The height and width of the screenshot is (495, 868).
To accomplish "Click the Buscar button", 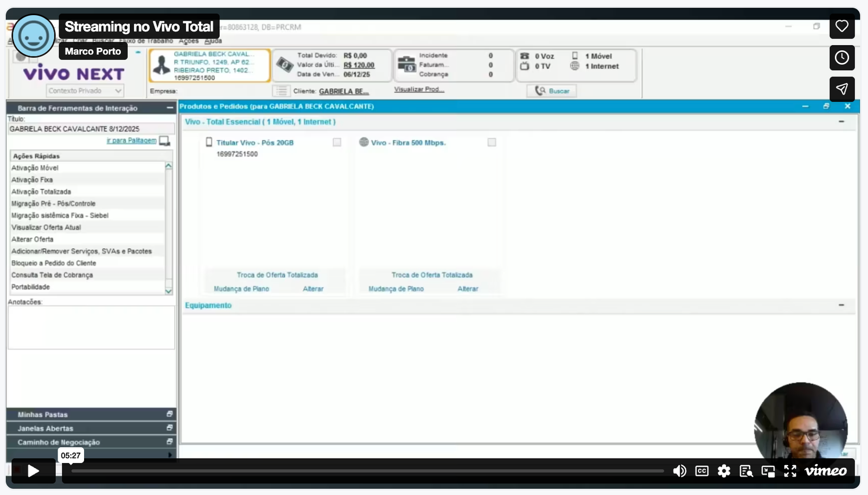I will coord(552,91).
